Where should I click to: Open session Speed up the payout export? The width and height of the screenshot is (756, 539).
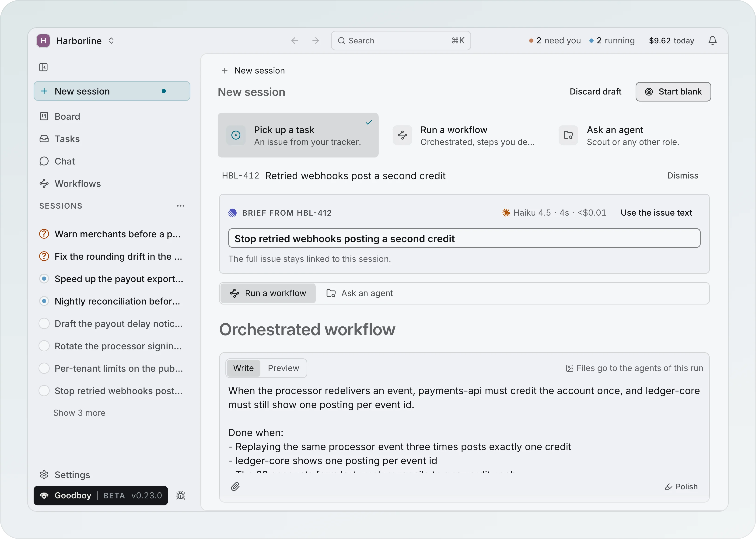[x=112, y=279]
